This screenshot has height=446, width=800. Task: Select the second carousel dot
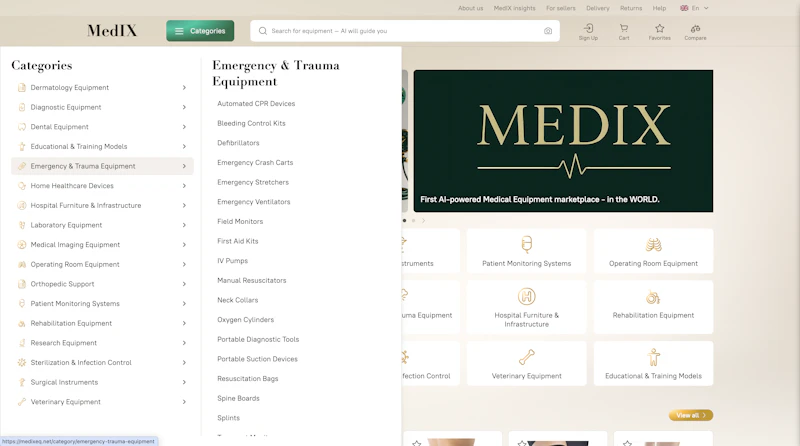(x=413, y=221)
